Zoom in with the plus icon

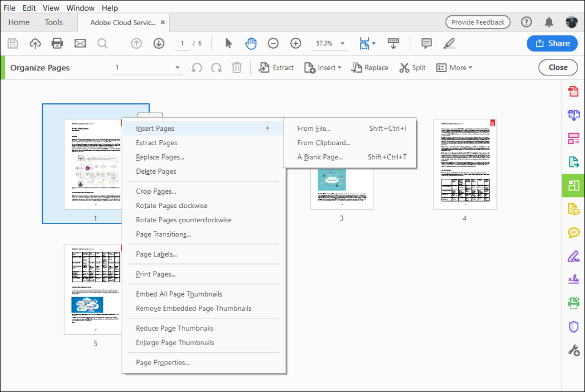[296, 43]
